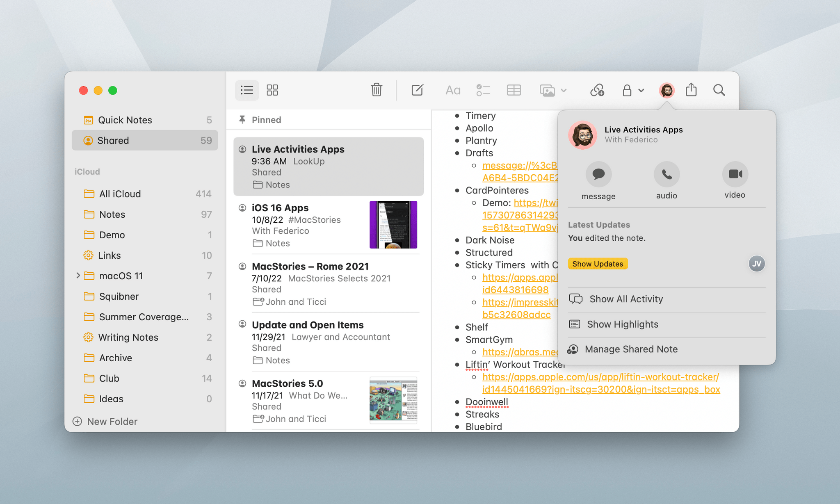Choose Manage Shared Note
840x504 pixels.
click(667, 349)
